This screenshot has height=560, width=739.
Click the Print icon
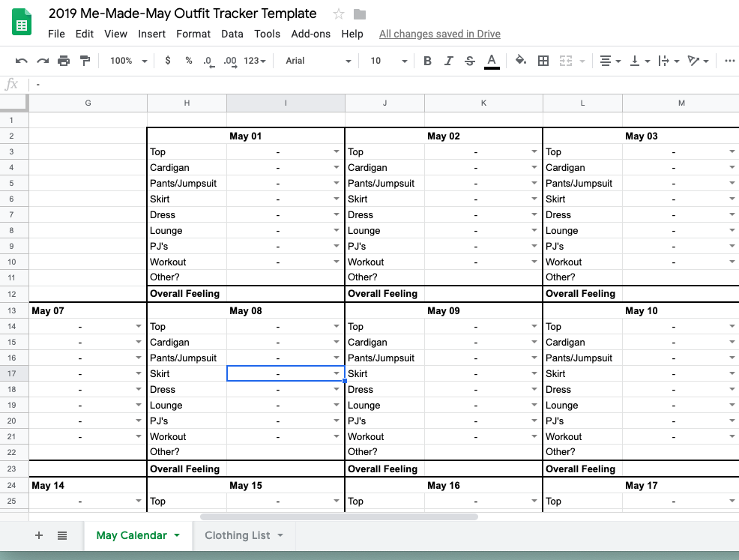[x=64, y=61]
